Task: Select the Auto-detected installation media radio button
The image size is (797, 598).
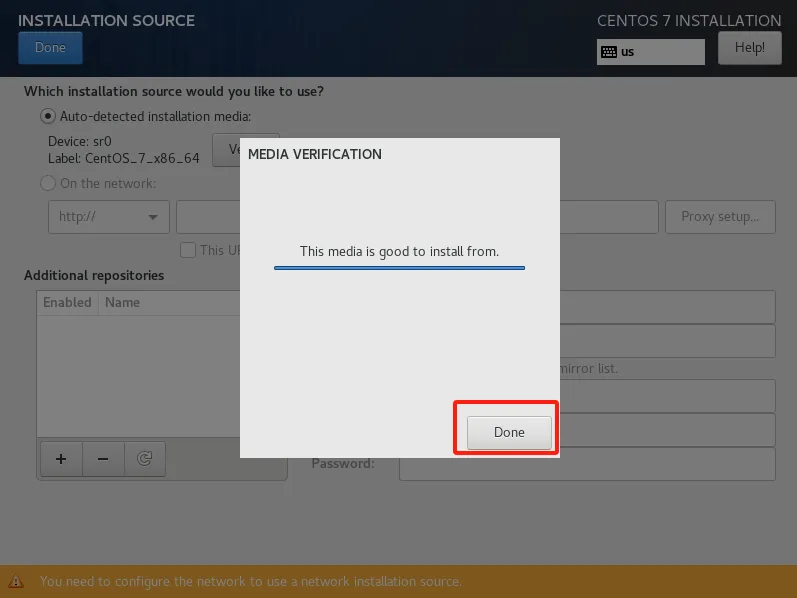Action: pos(47,116)
